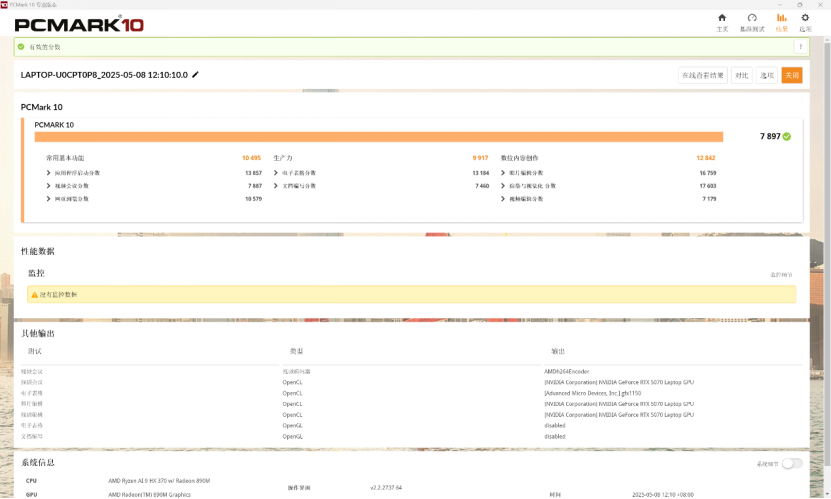Image resolution: width=831 pixels, height=499 pixels.
Task: Click version number v2.2.2737 64
Action: pyautogui.click(x=386, y=487)
